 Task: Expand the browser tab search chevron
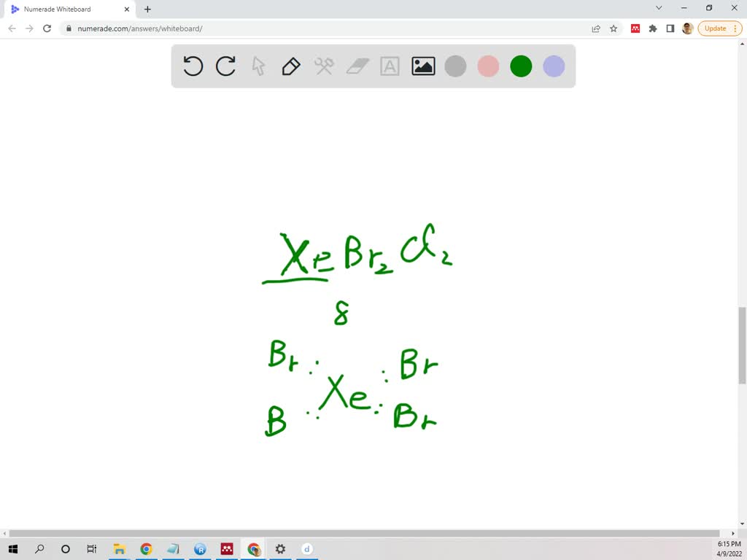[x=659, y=8]
